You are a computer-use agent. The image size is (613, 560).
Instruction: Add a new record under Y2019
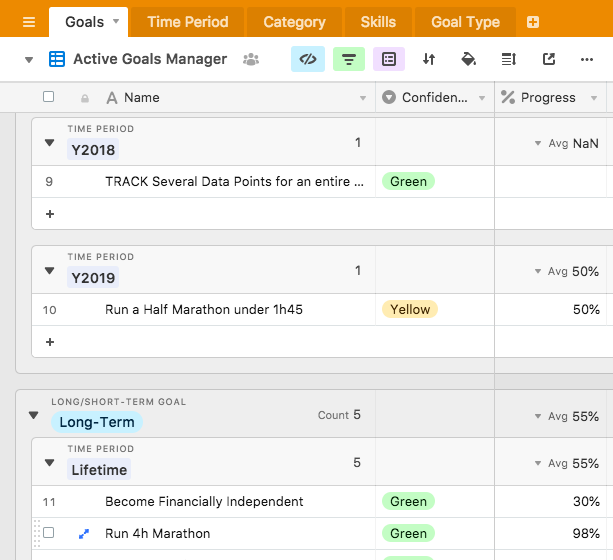[x=50, y=341]
